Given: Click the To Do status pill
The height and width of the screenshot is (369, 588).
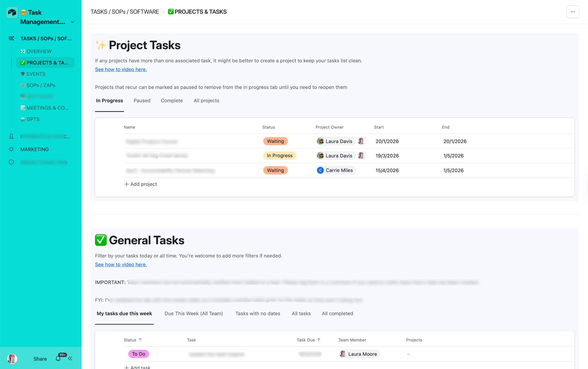Looking at the screenshot, I should pyautogui.click(x=138, y=354).
